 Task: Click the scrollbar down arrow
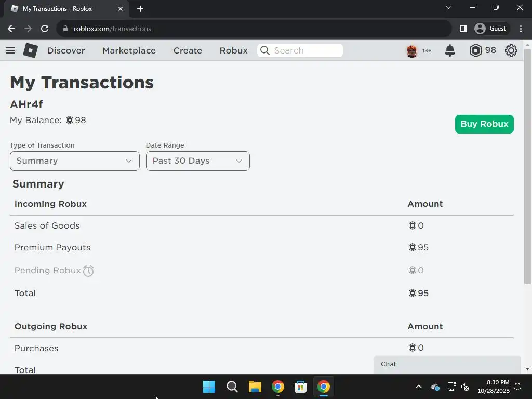528,369
